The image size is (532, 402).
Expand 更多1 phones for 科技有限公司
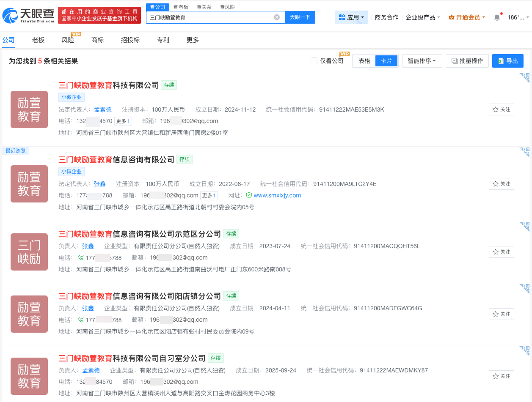coord(123,121)
